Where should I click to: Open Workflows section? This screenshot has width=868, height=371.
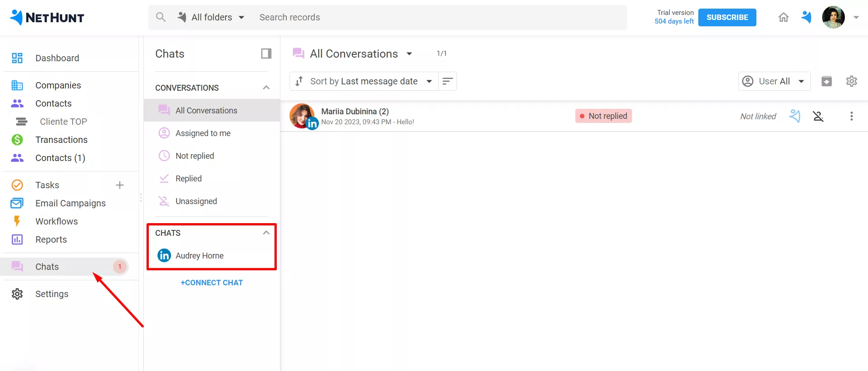tap(57, 221)
